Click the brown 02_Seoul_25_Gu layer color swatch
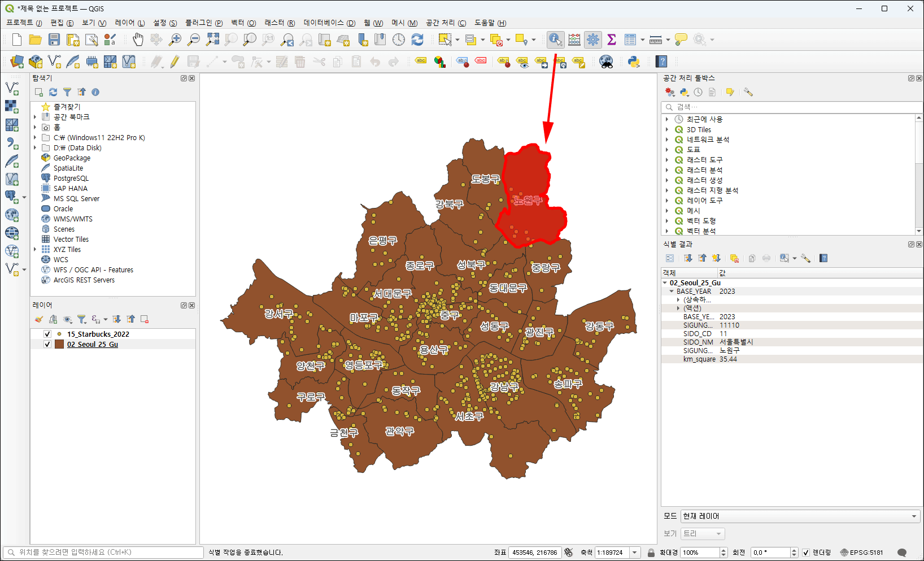 pos(59,344)
